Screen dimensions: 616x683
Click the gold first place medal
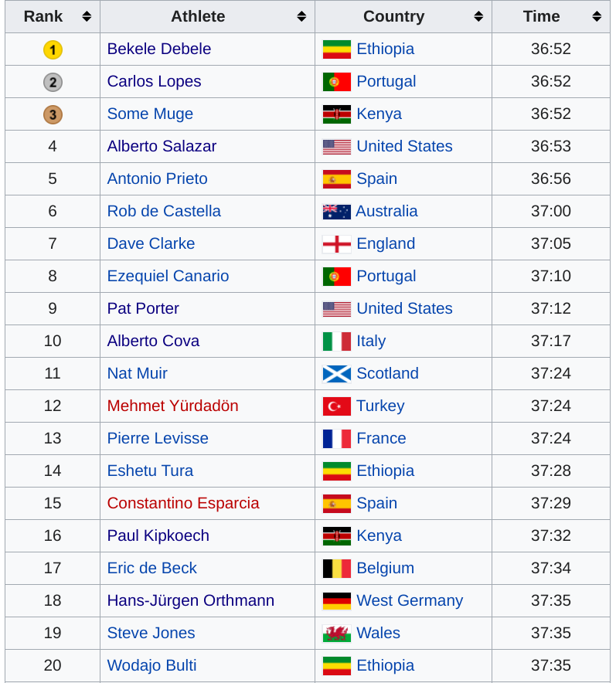coord(53,49)
